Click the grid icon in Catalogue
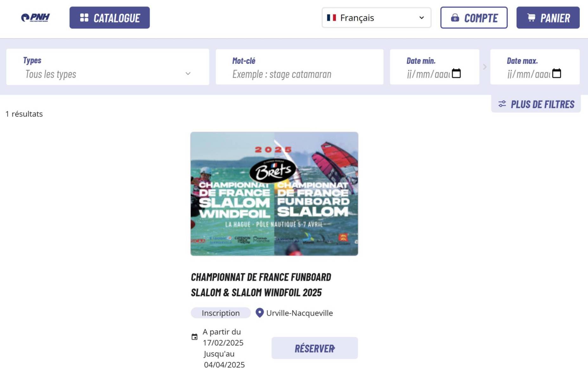 click(x=84, y=18)
